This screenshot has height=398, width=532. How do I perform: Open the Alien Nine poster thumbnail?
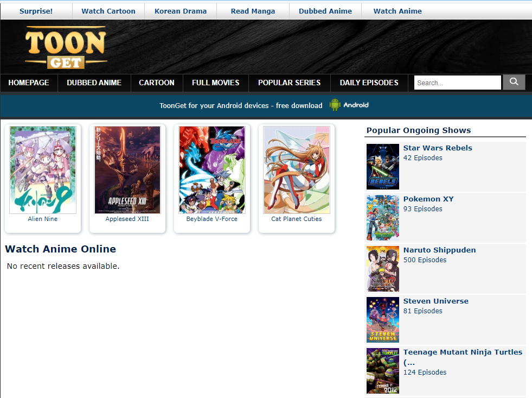[x=43, y=170]
